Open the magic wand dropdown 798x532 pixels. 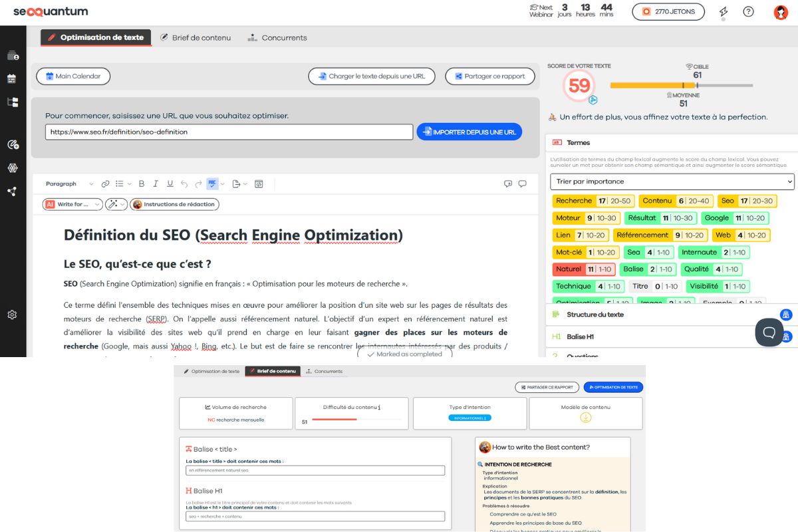click(x=116, y=204)
